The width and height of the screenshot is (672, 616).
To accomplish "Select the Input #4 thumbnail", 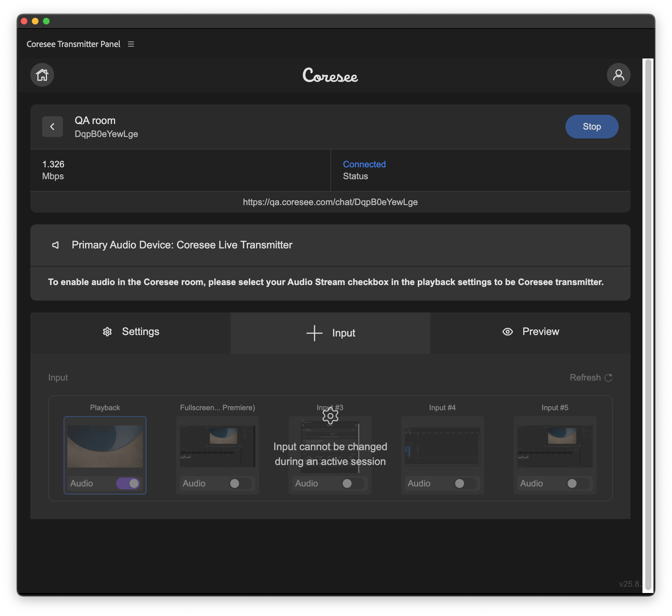I will (x=443, y=446).
